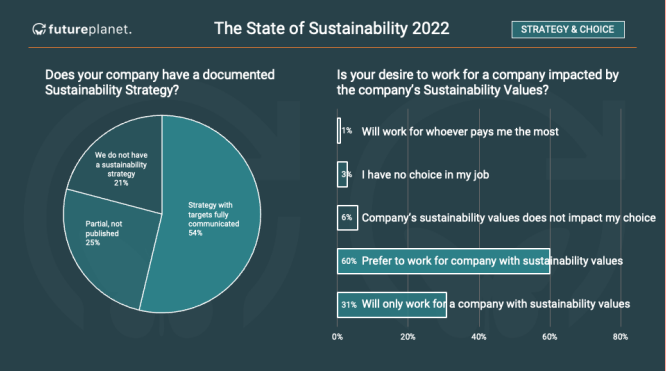The width and height of the screenshot is (666, 371).
Task: Click the 40% axis label
Action: [479, 337]
